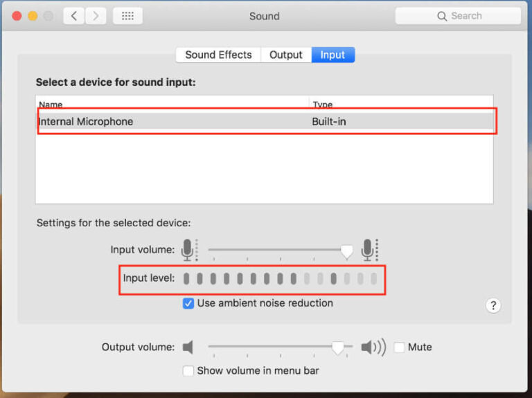Click the forward navigation arrow
The width and height of the screenshot is (532, 398).
coord(96,16)
